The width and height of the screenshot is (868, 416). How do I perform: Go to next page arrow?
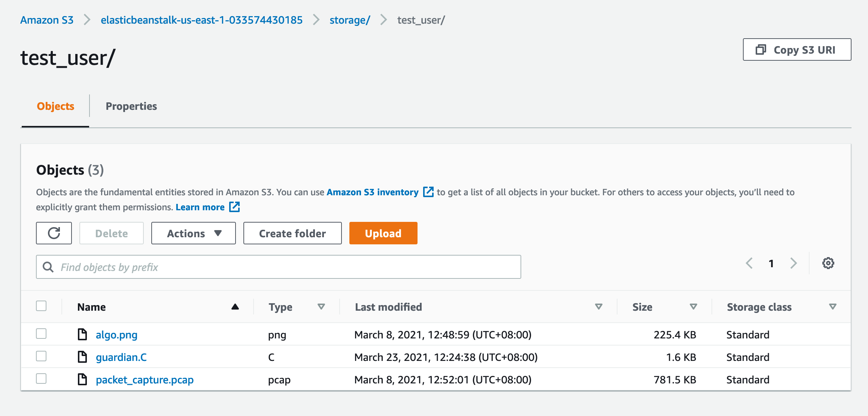point(793,263)
